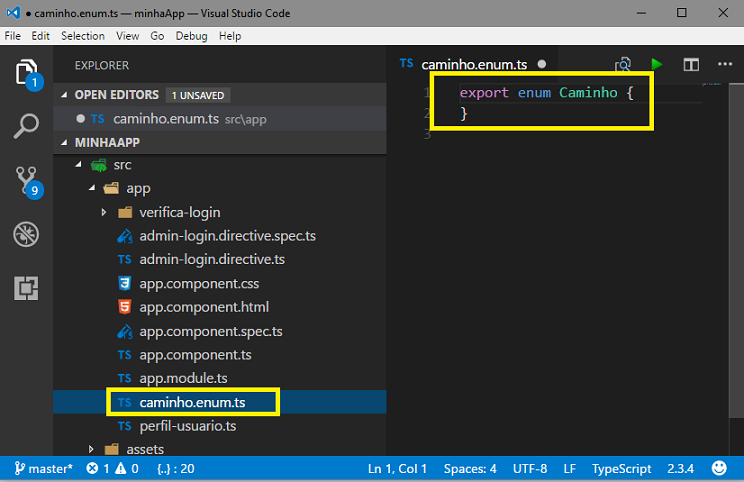This screenshot has width=744, height=482.
Task: Click the master* git branch indicator
Action: coord(43,469)
